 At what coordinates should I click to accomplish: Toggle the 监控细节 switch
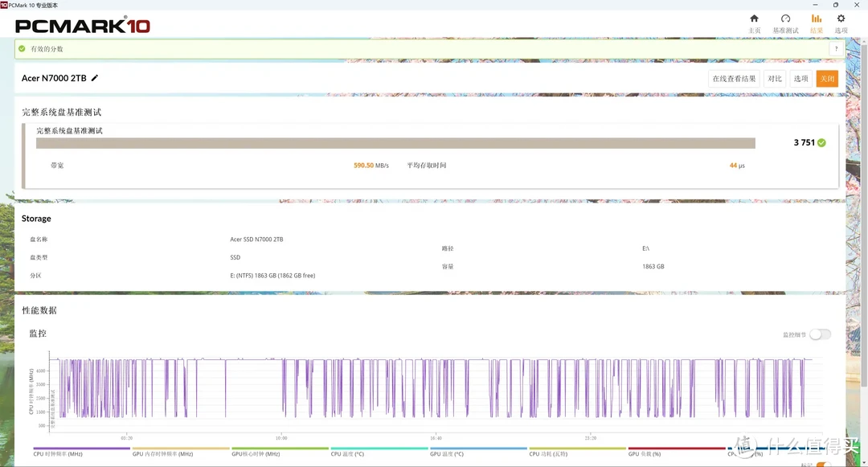click(820, 334)
